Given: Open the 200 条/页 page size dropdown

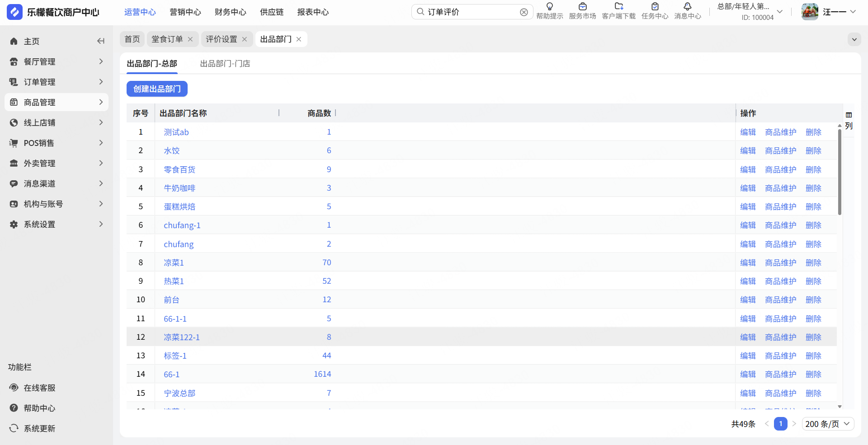Looking at the screenshot, I should coord(828,424).
